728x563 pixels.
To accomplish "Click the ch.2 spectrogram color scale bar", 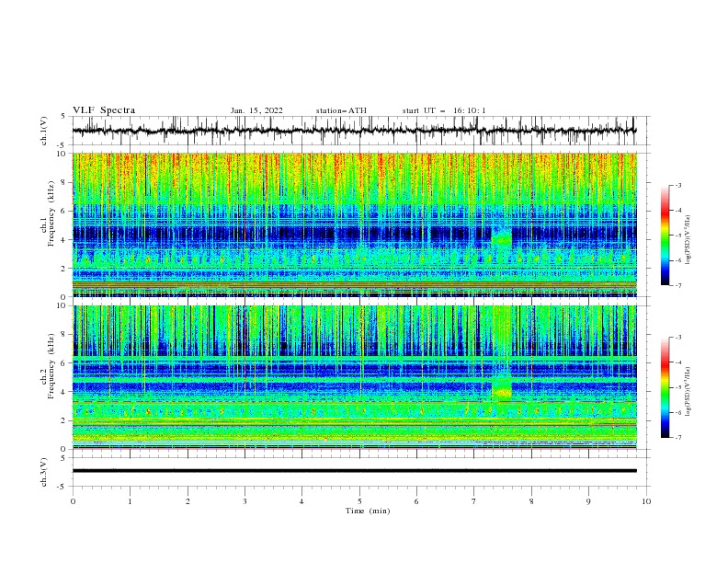I will point(665,387).
